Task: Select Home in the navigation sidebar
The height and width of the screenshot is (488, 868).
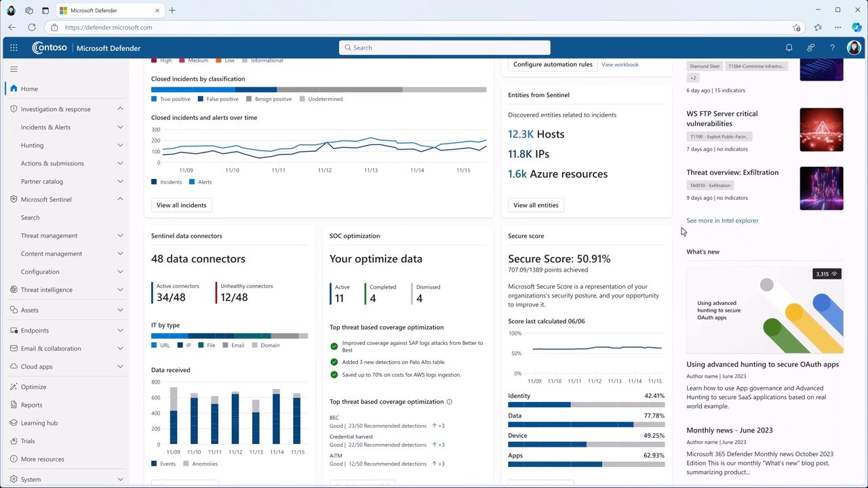Action: pyautogui.click(x=29, y=89)
